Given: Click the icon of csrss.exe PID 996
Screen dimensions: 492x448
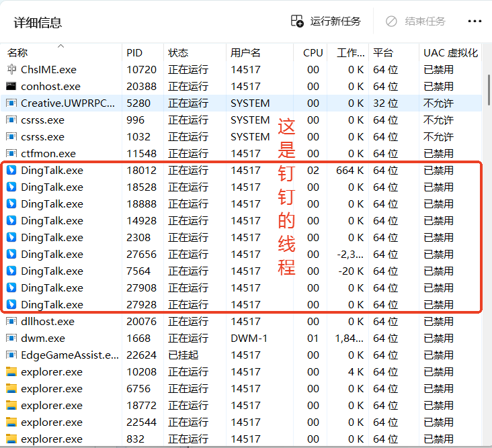Looking at the screenshot, I should (11, 120).
